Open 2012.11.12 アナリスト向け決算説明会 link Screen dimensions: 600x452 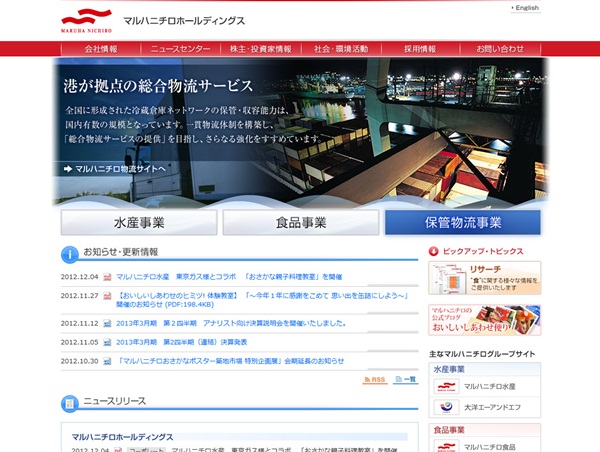231,323
